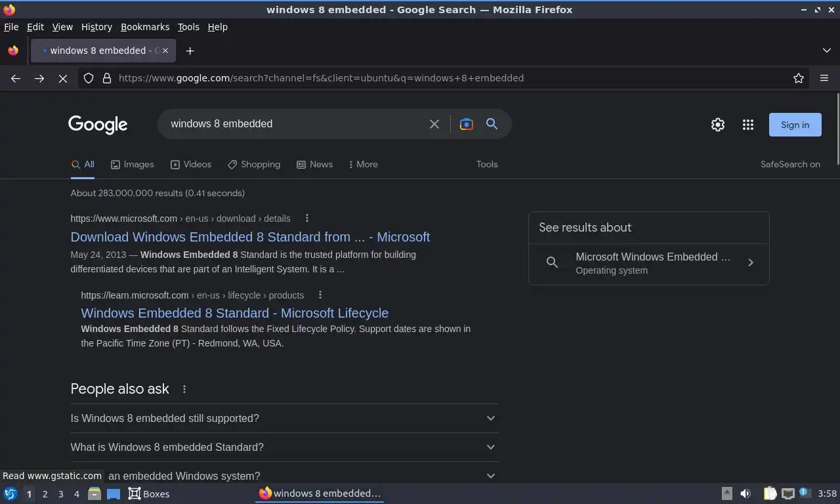This screenshot has width=840, height=504.
Task: Open Windows Embedded 8 Standard Lifecycle link
Action: [x=234, y=313]
